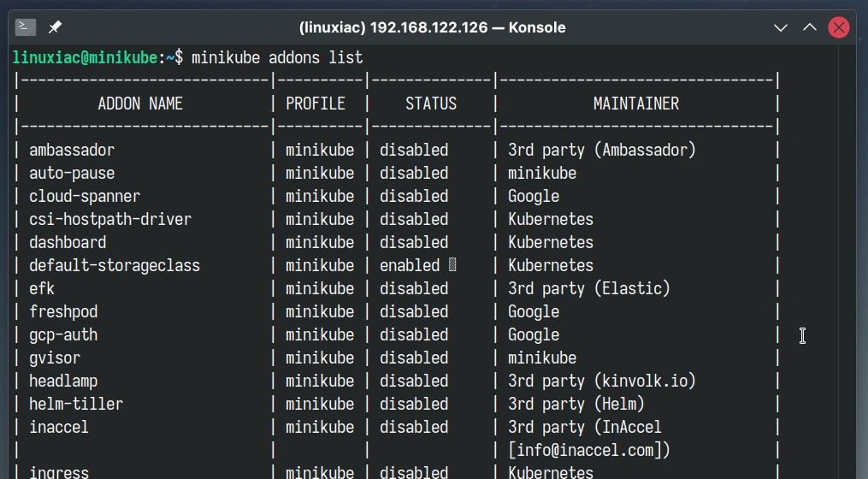Click '3rd party (Helm)' maintainer text

click(576, 405)
